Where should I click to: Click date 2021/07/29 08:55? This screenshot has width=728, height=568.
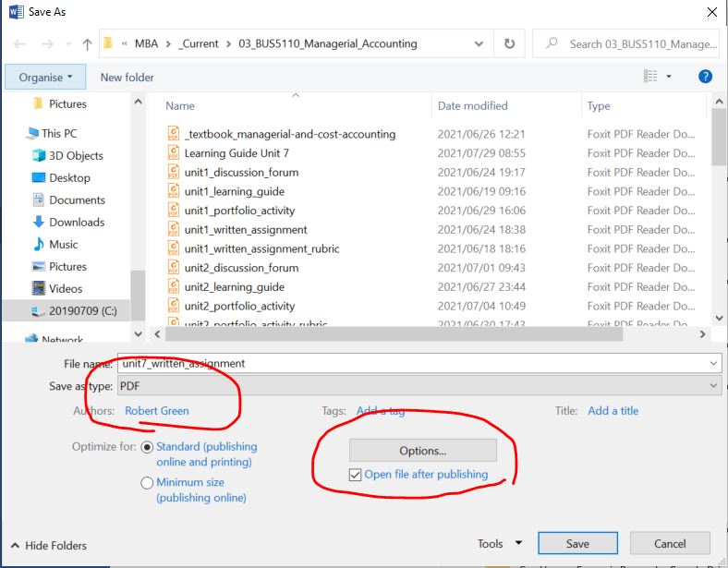point(481,153)
